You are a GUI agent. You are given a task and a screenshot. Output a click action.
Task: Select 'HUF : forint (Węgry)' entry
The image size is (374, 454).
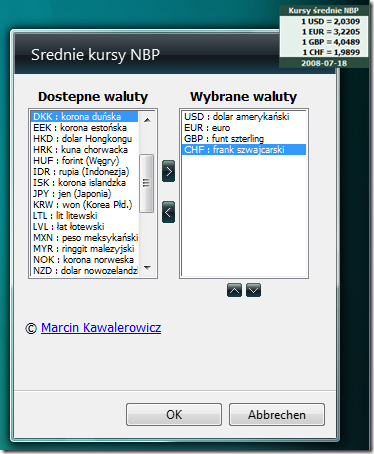[84, 160]
